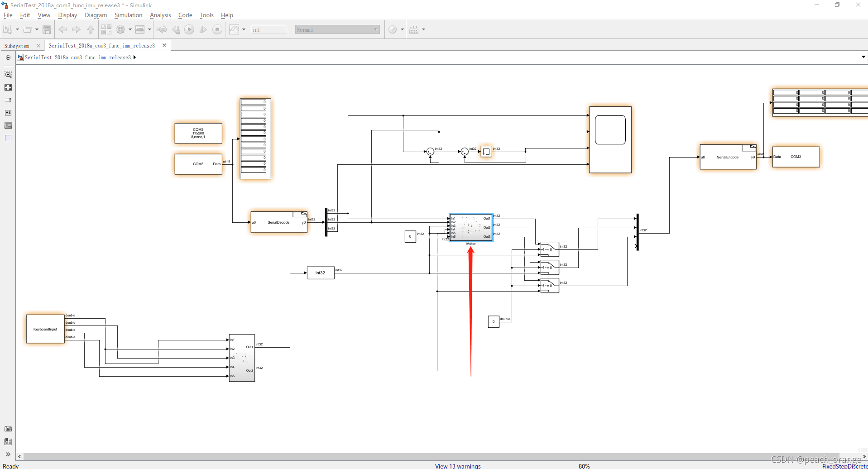Click the Step Forward button
The image size is (868, 469).
point(203,29)
